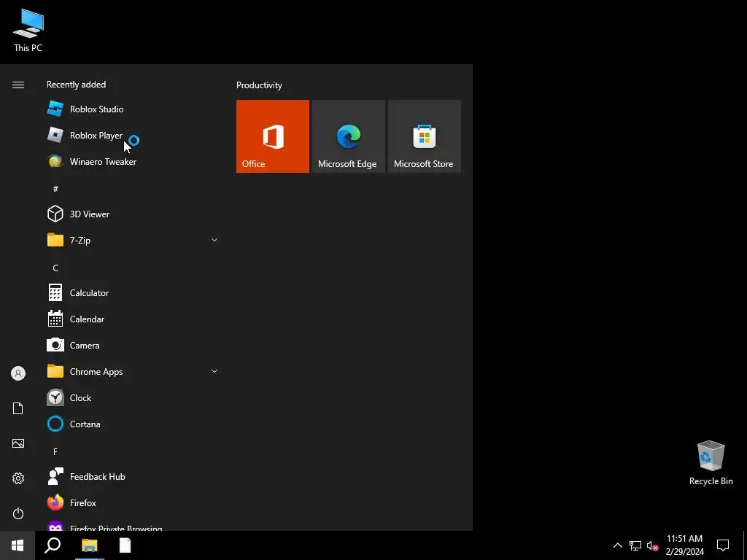Open the Chrome Apps folder icon

coord(55,371)
